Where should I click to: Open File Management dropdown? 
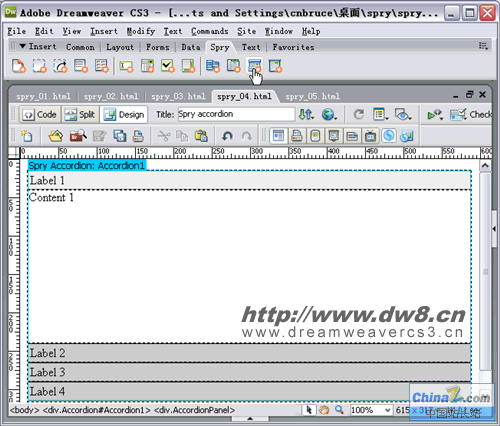[306, 115]
